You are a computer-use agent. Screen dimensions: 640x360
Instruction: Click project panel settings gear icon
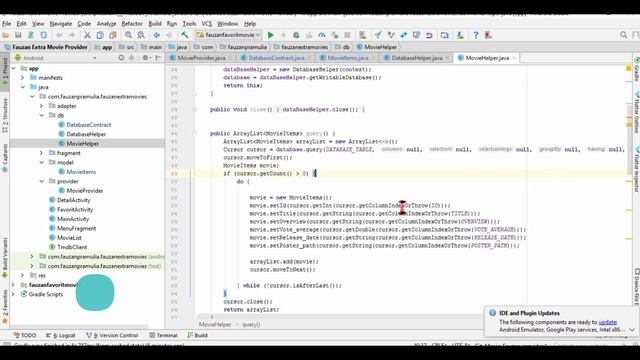click(145, 58)
